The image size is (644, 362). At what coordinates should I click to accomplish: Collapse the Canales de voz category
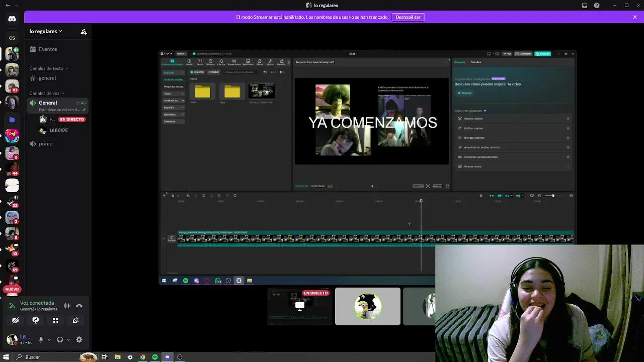[x=46, y=93]
